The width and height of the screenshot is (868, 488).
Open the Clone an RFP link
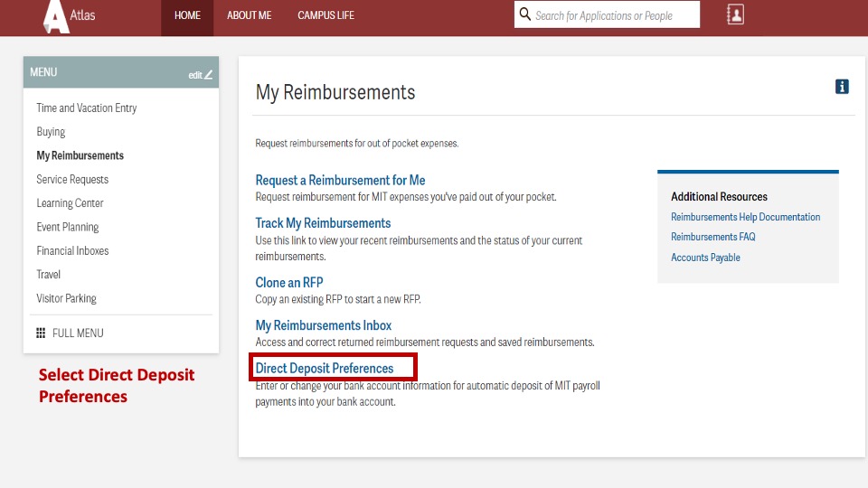point(289,283)
